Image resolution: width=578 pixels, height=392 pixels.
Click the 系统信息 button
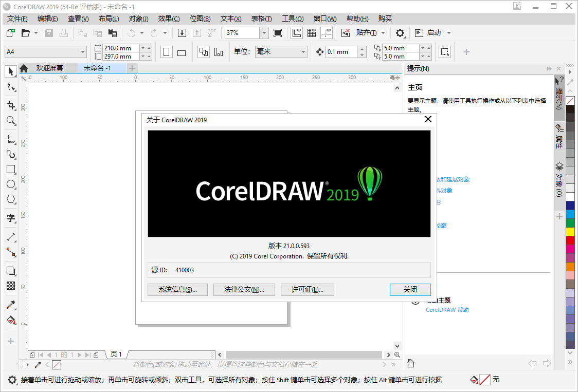pyautogui.click(x=178, y=290)
